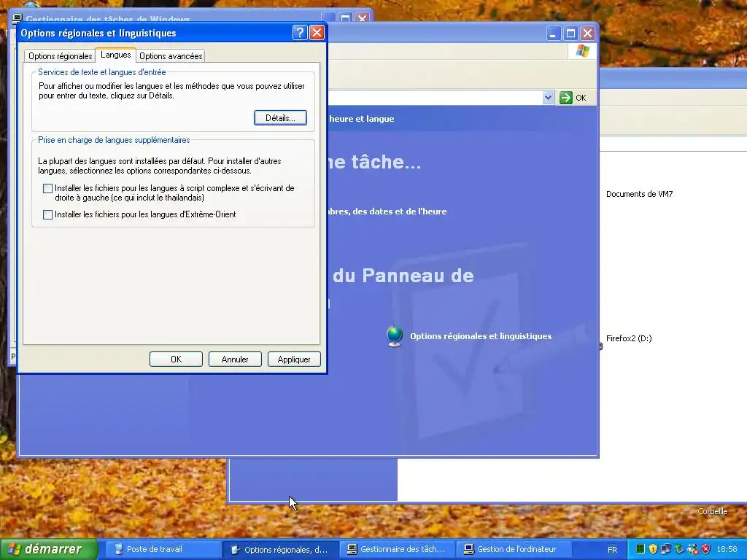Open Options régionales et linguistiques link in Control Panel

(x=481, y=336)
